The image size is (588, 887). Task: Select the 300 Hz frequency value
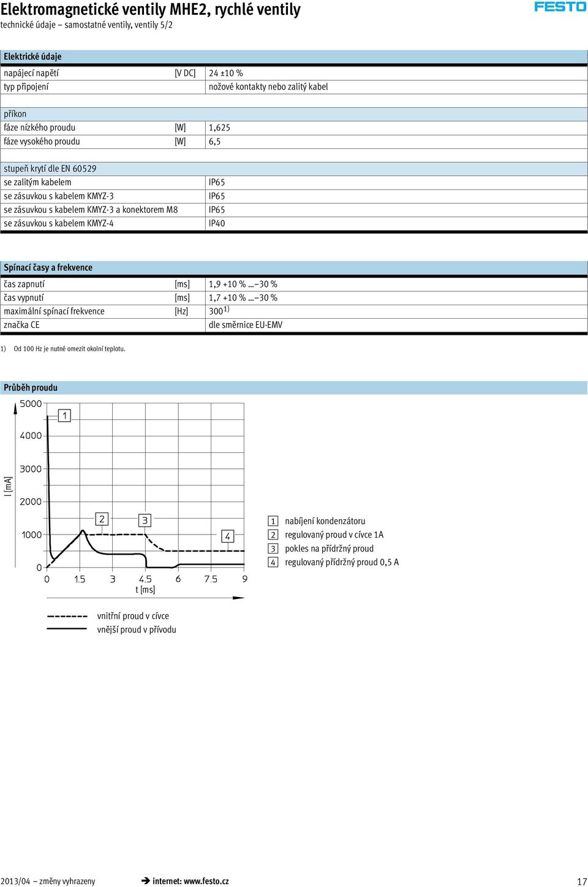point(219,311)
